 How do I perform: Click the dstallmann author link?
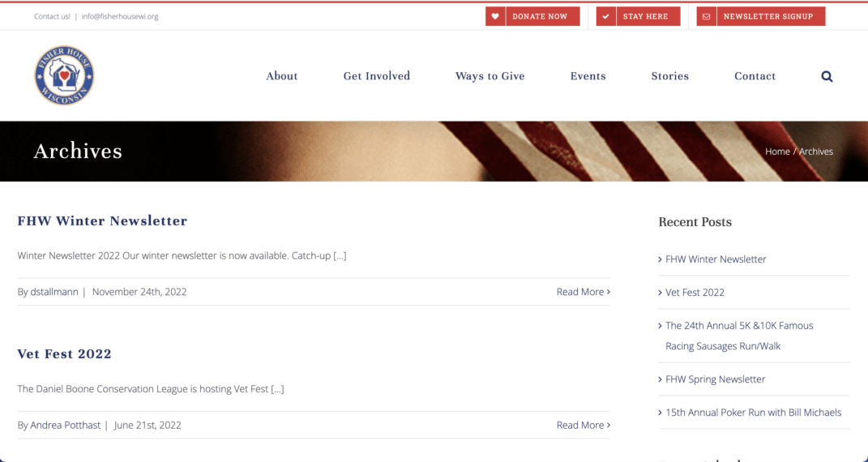coord(54,292)
